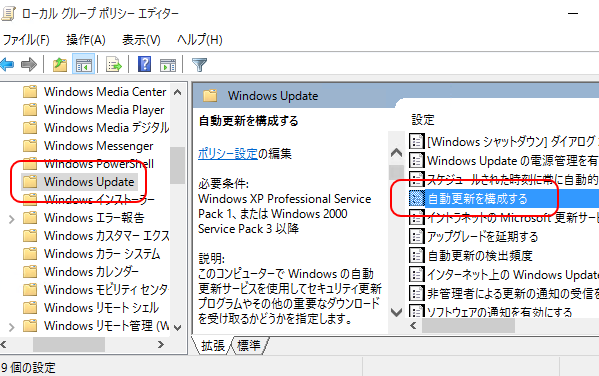Image resolution: width=599 pixels, height=376 pixels.
Task: Click tree pane scroll-down arrow
Action: pos(177,327)
